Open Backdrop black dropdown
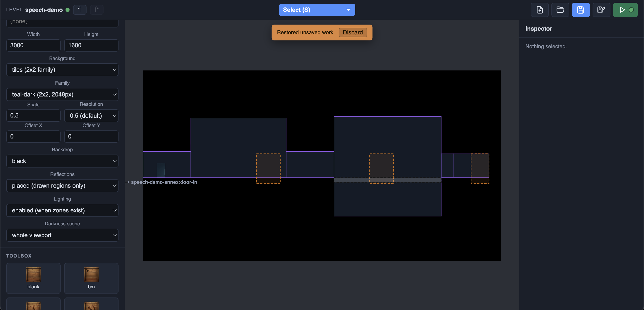This screenshot has width=644, height=310. point(62,161)
